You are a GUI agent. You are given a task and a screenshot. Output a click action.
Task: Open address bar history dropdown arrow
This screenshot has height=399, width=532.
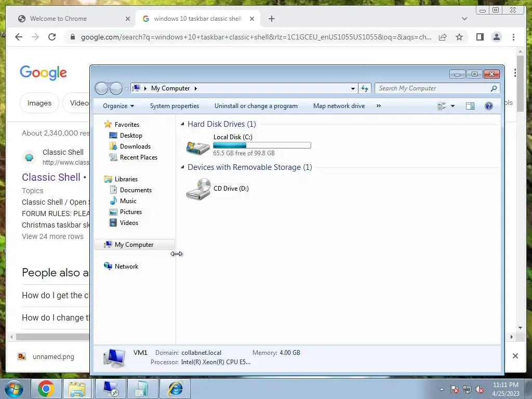click(x=353, y=88)
